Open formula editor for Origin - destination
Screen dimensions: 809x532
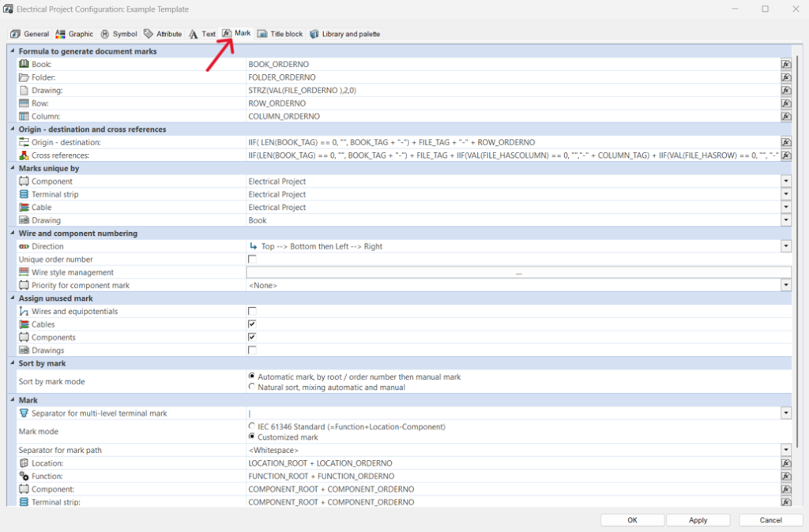(x=786, y=142)
